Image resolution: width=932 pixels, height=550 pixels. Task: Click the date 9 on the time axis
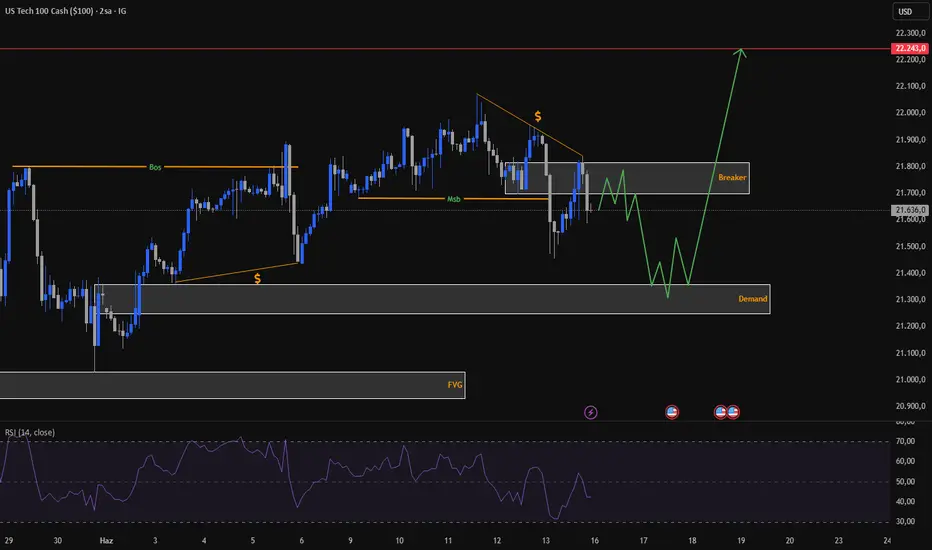[x=350, y=540]
